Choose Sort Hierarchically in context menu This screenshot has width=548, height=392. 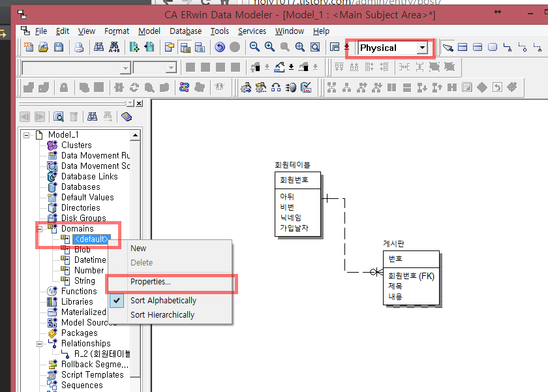click(x=170, y=315)
